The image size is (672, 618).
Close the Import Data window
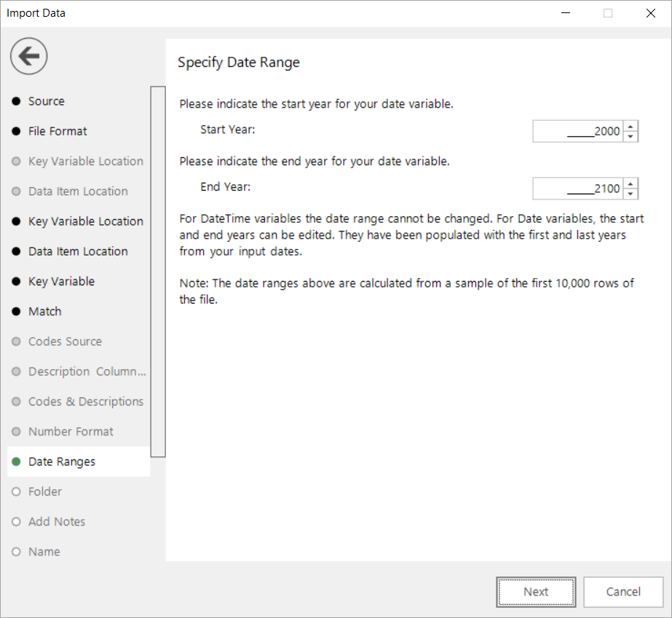click(x=651, y=13)
